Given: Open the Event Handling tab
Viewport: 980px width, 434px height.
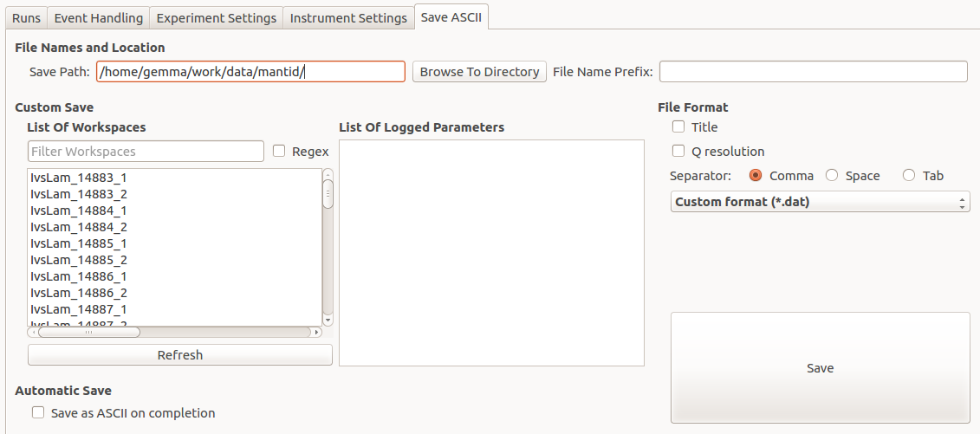Looking at the screenshot, I should [x=98, y=17].
